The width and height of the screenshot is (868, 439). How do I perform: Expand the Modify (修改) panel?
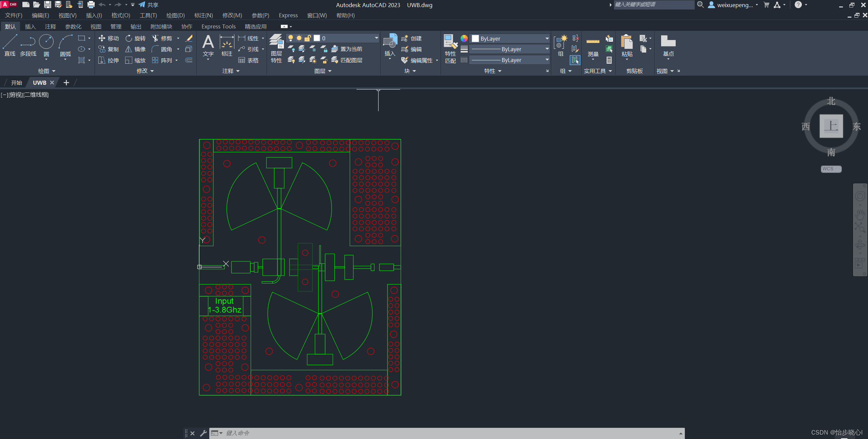(x=145, y=71)
